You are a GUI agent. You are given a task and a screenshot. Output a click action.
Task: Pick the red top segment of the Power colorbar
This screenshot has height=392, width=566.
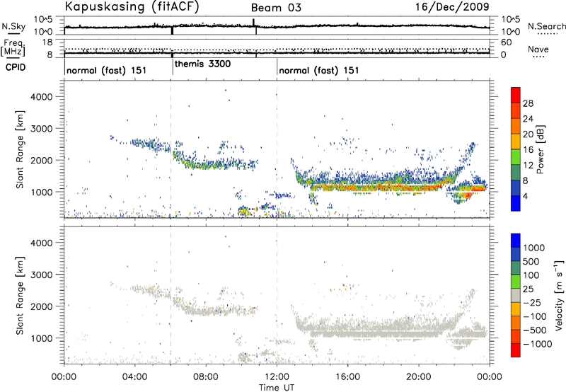516,95
